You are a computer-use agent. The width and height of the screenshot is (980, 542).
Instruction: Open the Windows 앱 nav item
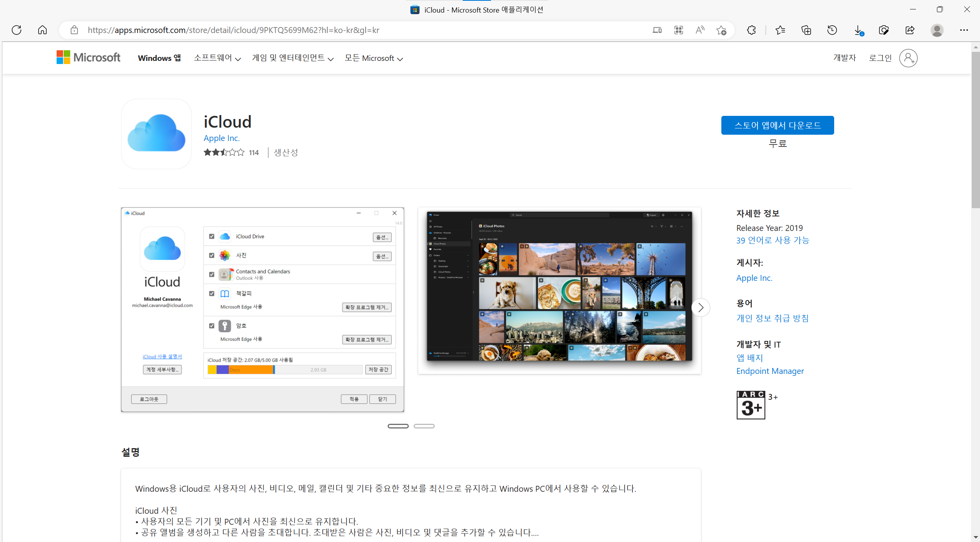pyautogui.click(x=159, y=58)
